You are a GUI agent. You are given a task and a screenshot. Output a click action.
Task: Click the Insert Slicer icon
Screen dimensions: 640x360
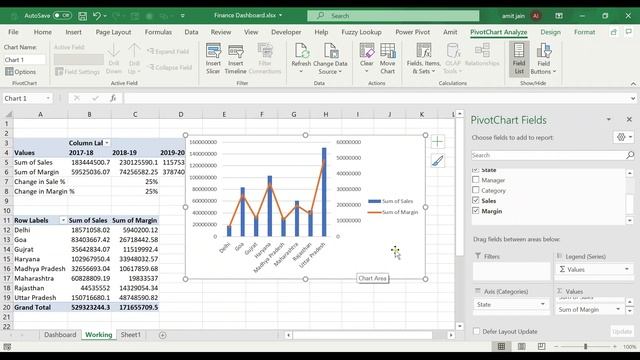[x=213, y=59]
